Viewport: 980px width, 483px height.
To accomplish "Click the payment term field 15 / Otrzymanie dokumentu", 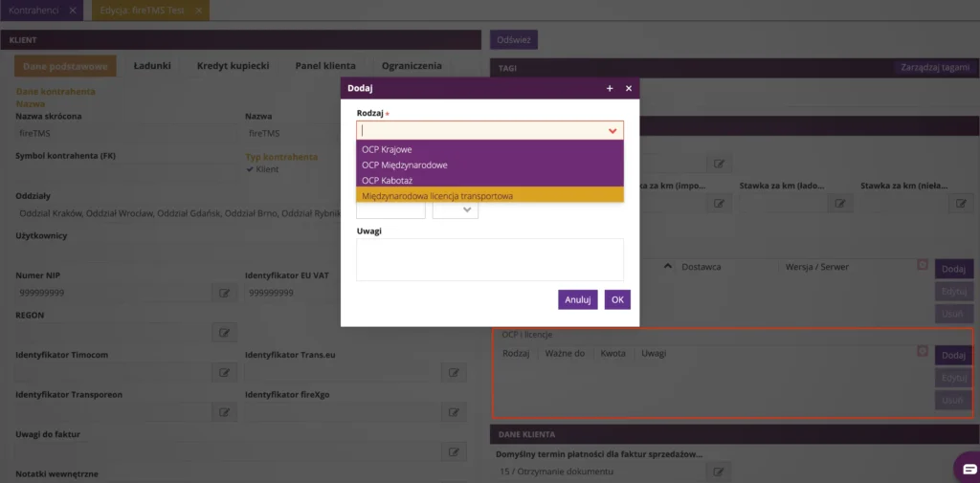I will [600, 472].
